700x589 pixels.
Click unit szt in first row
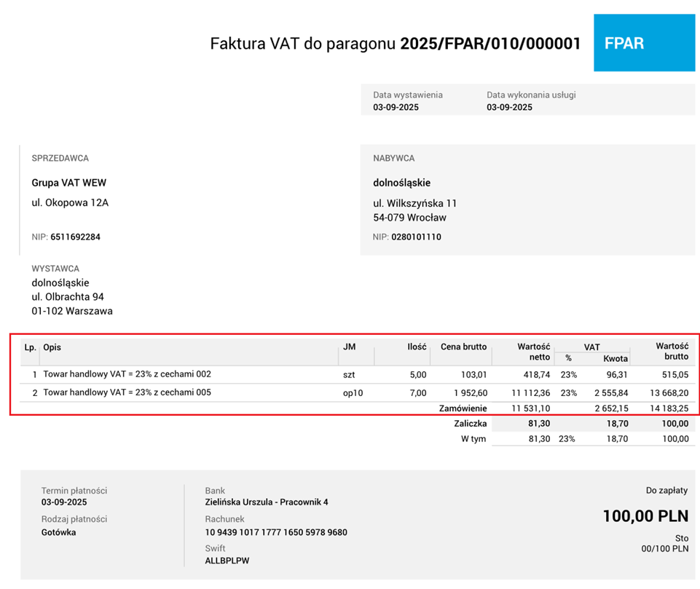349,375
